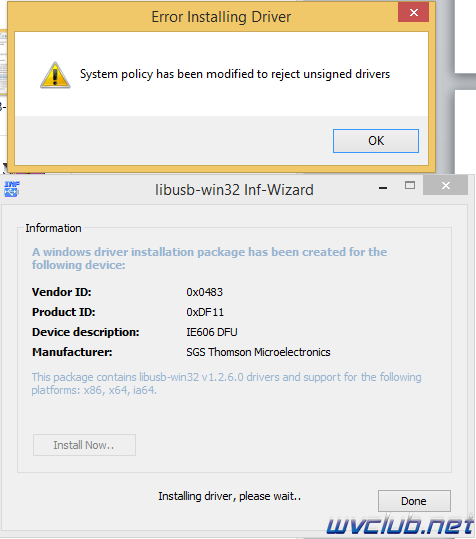
Task: Close the Error Installing Driver dialog
Action: pyautogui.click(x=413, y=13)
